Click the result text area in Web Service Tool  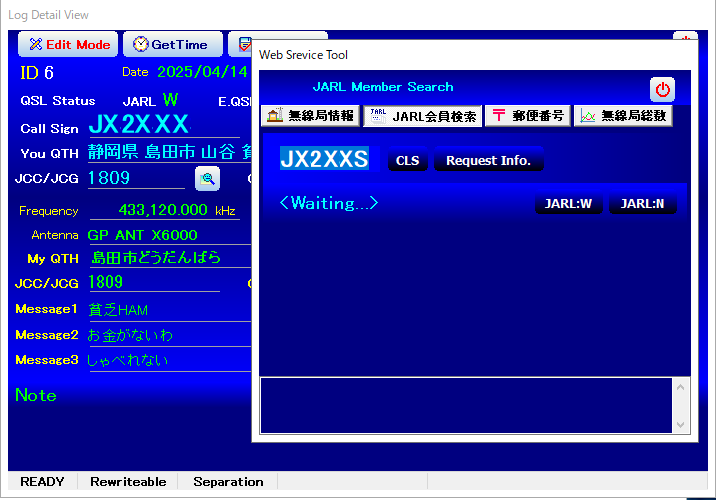pos(466,405)
